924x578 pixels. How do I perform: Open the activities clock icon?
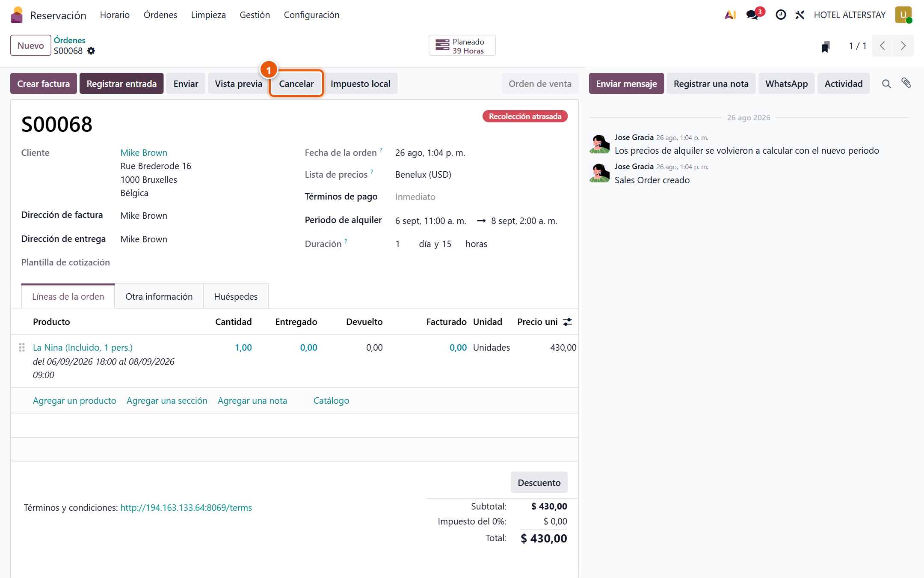[x=781, y=15]
